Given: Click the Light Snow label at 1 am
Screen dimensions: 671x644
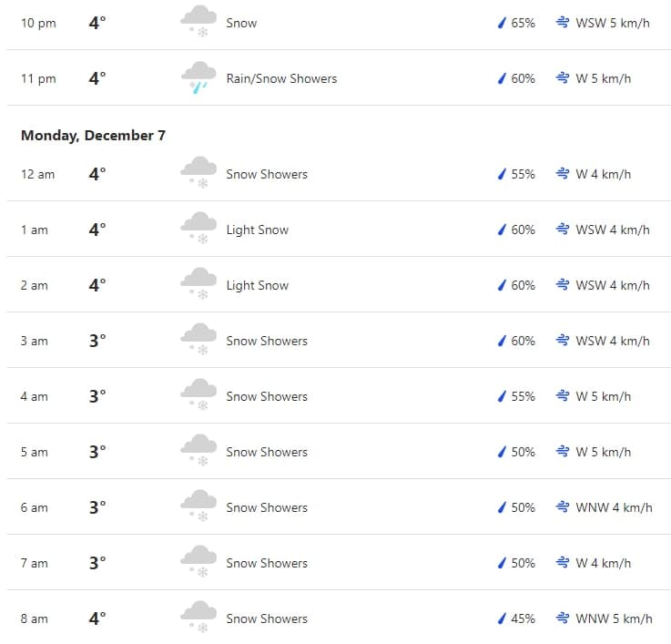Looking at the screenshot, I should pos(257,230).
